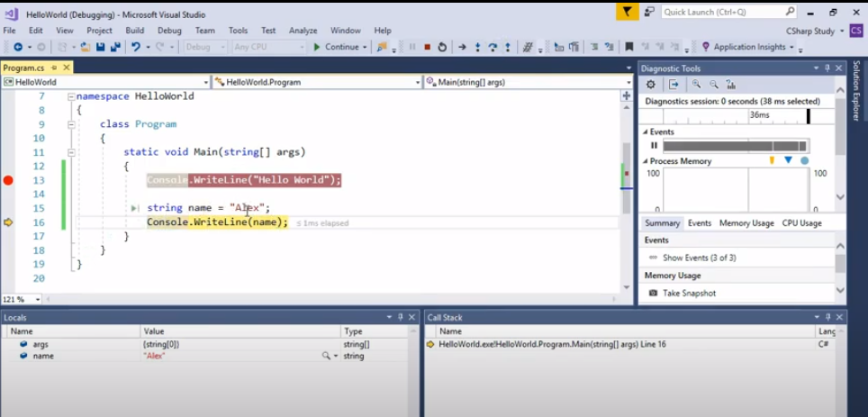The image size is (868, 417).
Task: Close the Program.cs tab
Action: (66, 68)
